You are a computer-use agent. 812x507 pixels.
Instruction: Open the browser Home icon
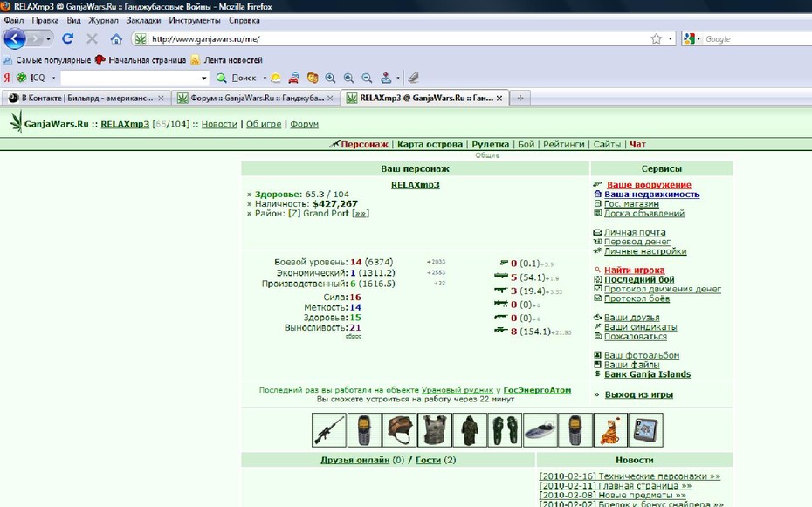click(x=116, y=38)
